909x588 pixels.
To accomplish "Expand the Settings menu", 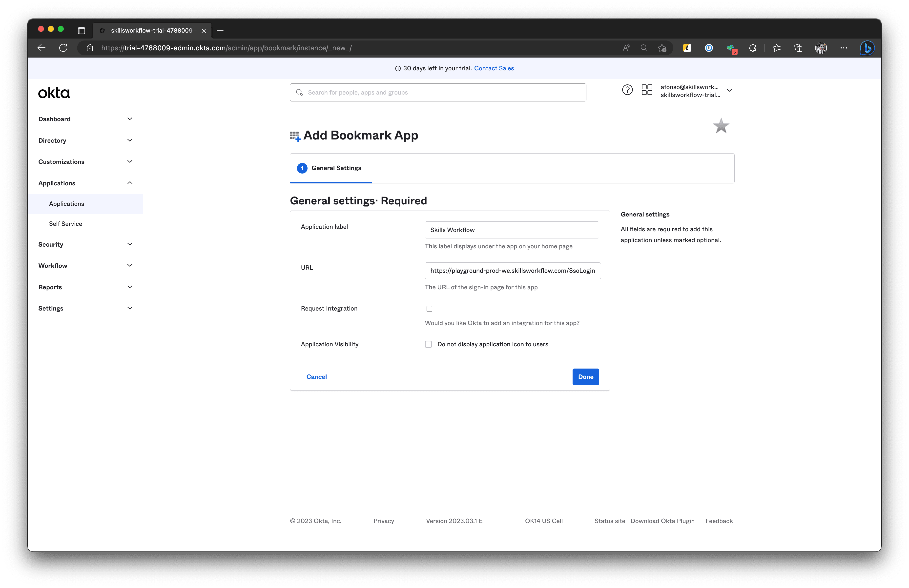I will pos(85,308).
